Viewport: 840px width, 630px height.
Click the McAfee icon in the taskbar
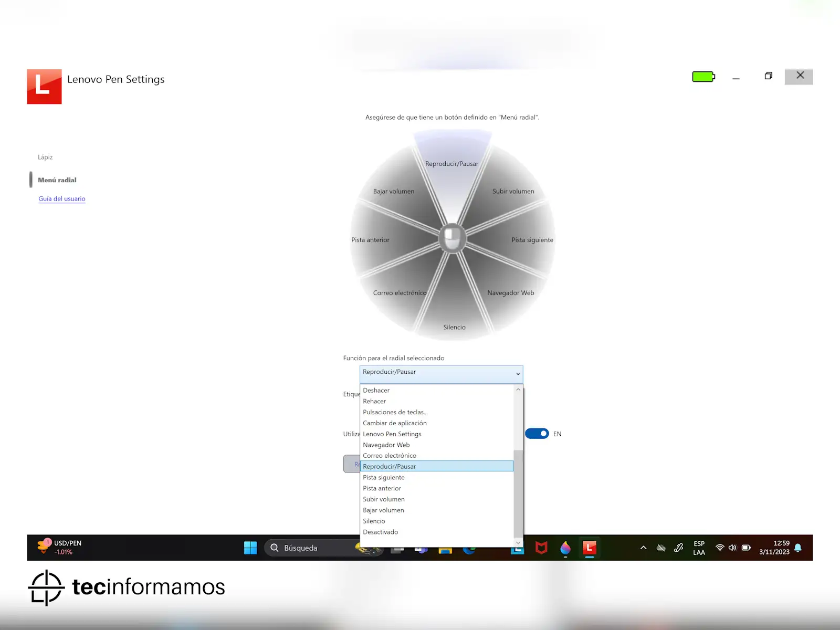pos(541,548)
